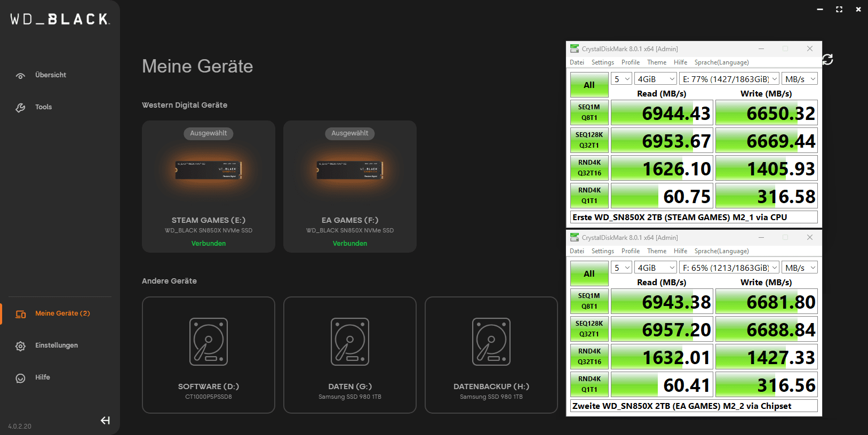Screen dimensions: 868x435
Task: Open the Tools wrench icon
Action: [20, 108]
